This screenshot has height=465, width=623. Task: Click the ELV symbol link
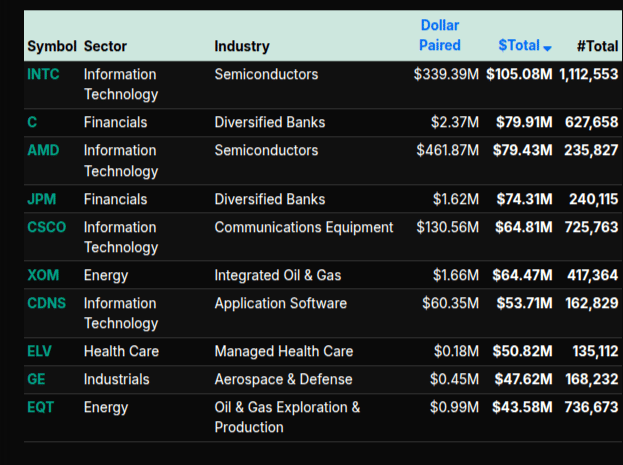40,351
